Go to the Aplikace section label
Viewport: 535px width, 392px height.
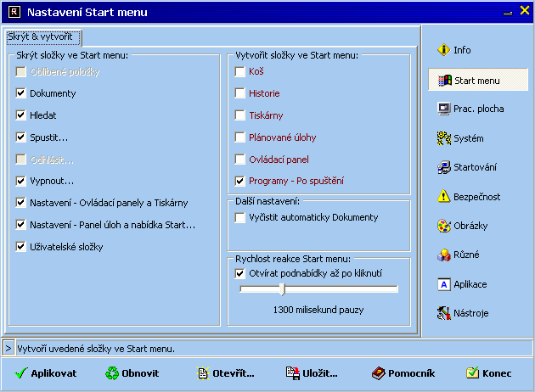(470, 284)
